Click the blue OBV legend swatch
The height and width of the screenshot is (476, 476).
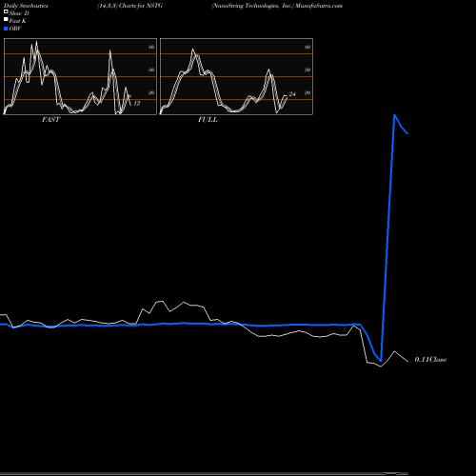6,29
